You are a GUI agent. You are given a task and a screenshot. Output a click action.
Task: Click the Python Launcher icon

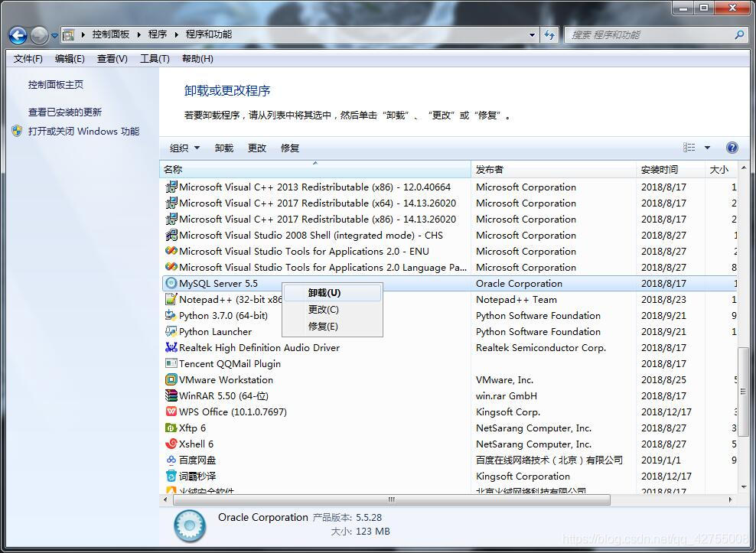171,332
